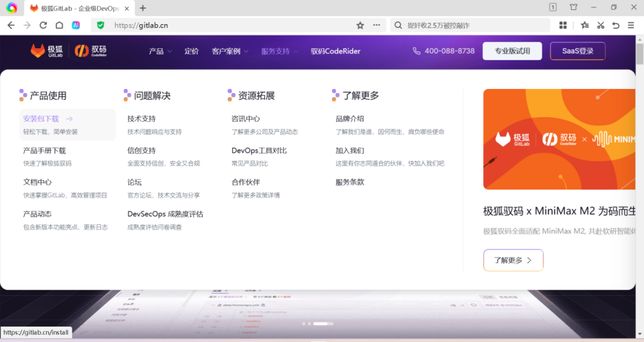
Task: Open the 信创支持 menu entry
Action: coord(142,151)
